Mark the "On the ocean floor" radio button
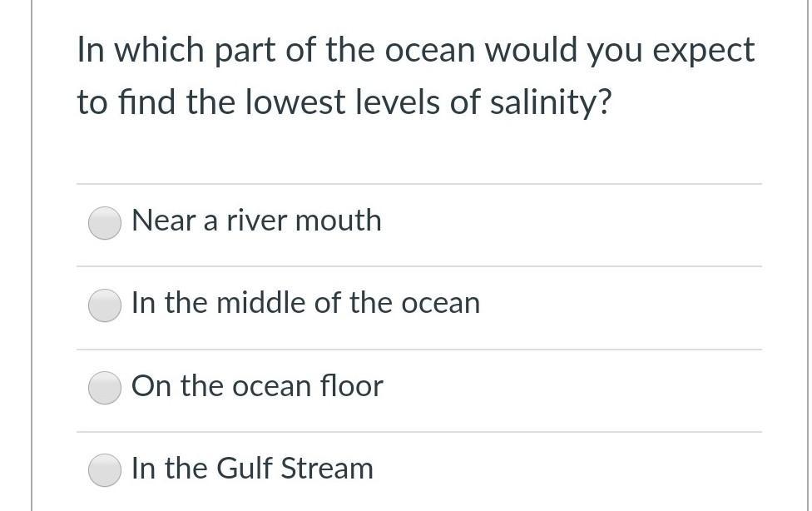The width and height of the screenshot is (812, 511). pyautogui.click(x=105, y=387)
